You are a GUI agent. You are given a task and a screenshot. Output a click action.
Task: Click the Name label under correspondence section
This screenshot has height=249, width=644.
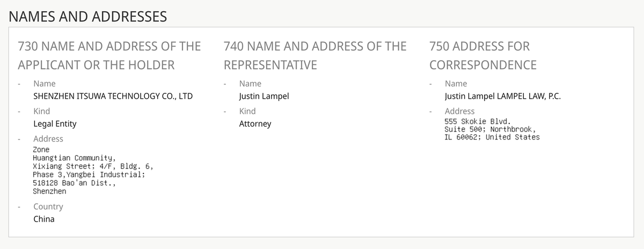(456, 84)
